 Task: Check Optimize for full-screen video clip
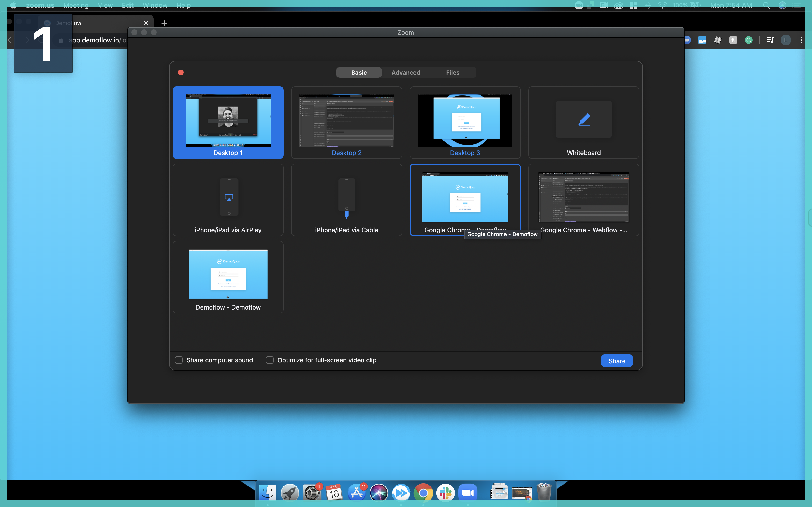(x=269, y=360)
